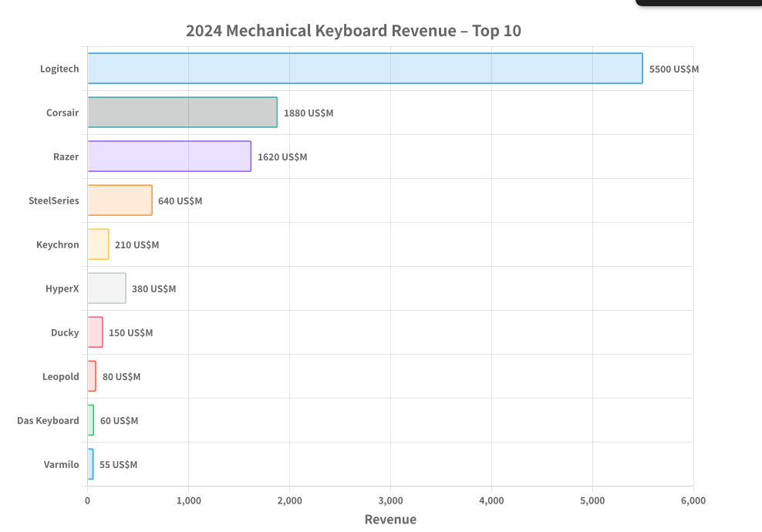762x532 pixels.
Task: Click the chart title text
Action: click(353, 31)
